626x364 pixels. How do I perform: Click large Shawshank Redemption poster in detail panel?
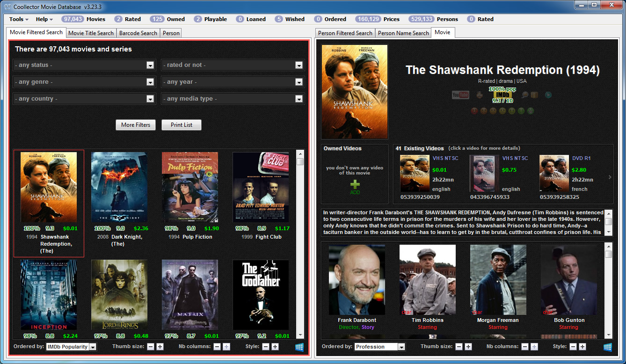pos(355,92)
